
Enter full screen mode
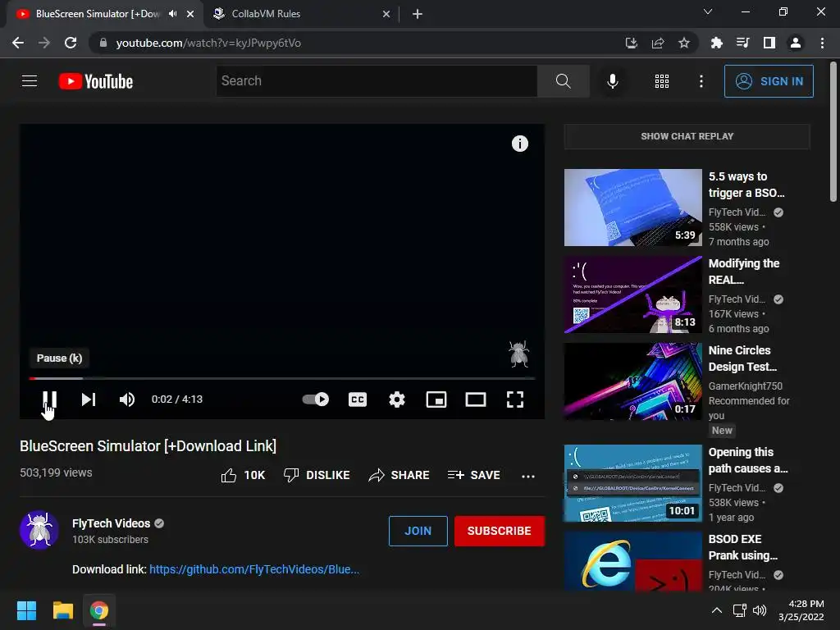515,399
